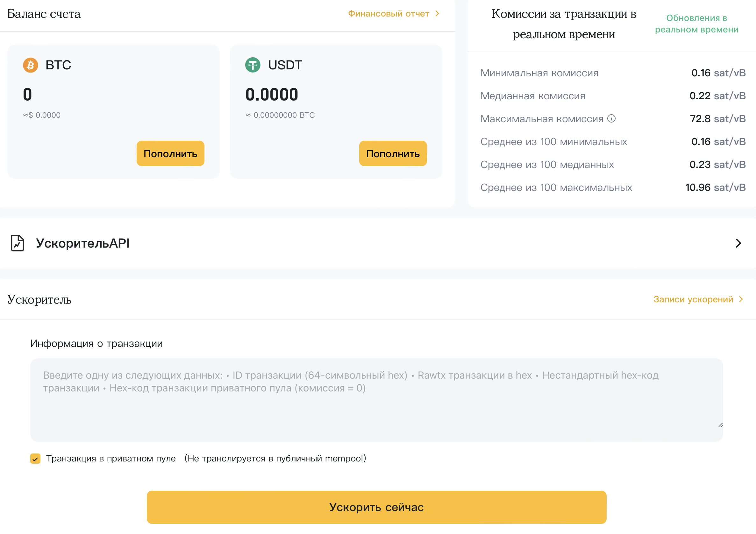Screen dimensions: 756x534
Task: Click the text area resize handle
Action: click(720, 425)
